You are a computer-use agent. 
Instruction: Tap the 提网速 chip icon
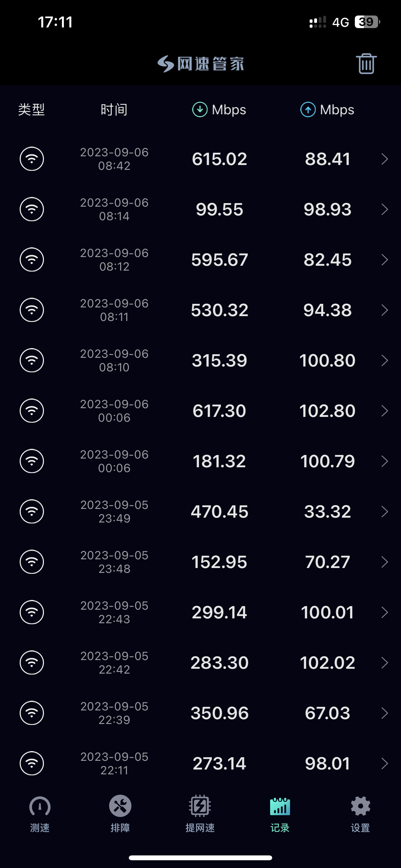point(200,806)
